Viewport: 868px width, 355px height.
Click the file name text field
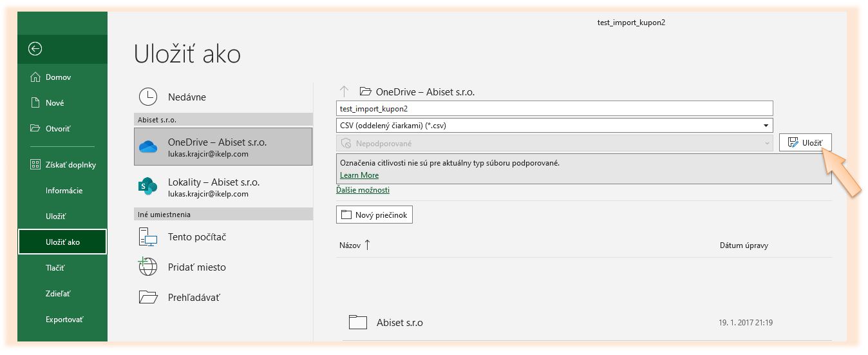[554, 109]
